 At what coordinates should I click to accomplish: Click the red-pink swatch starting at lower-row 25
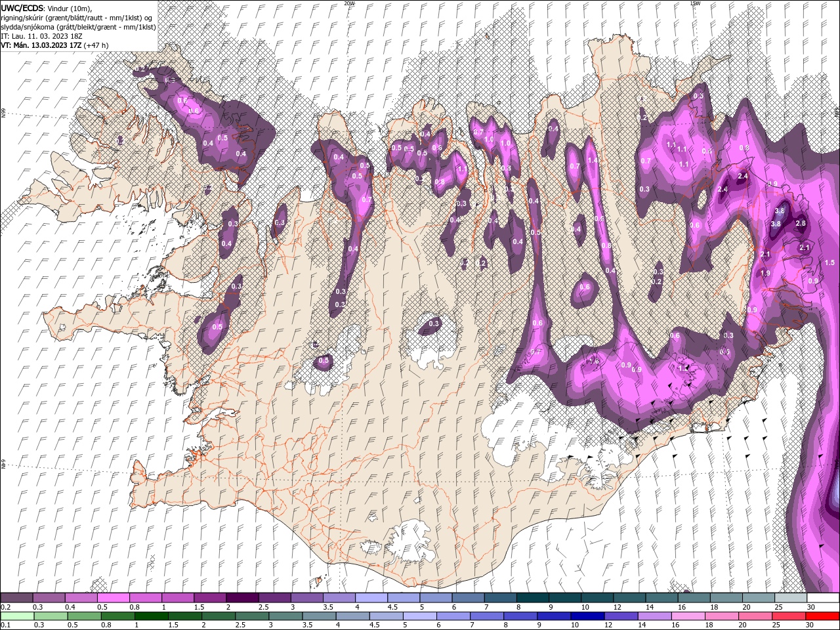[x=789, y=616]
